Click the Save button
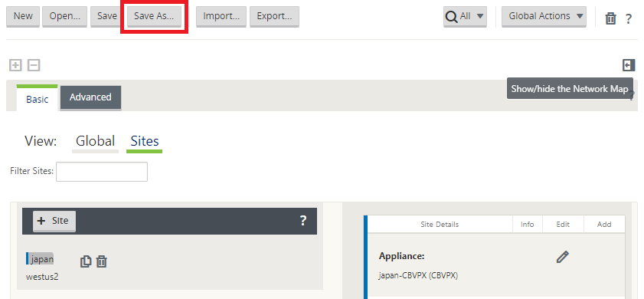 click(106, 16)
